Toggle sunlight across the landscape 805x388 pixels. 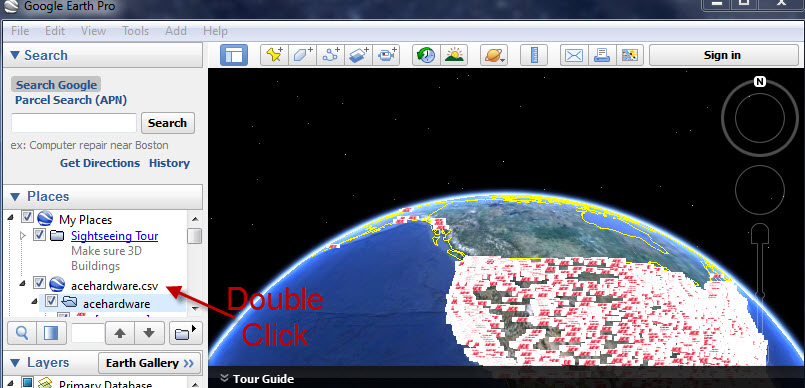454,55
